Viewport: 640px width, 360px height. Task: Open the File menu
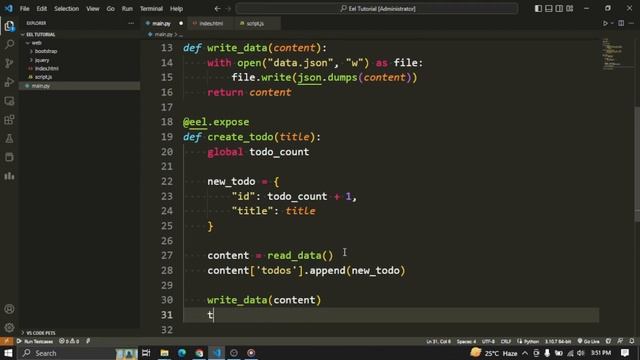pyautogui.click(x=24, y=9)
